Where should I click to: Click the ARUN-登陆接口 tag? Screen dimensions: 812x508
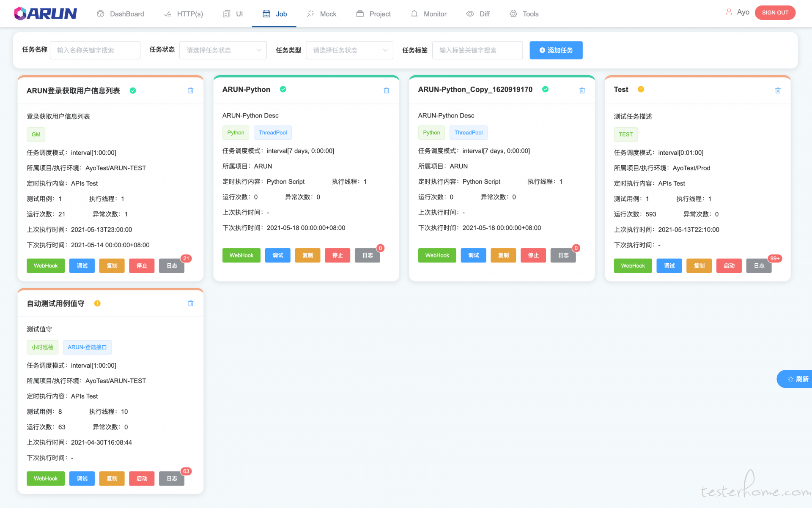point(87,347)
